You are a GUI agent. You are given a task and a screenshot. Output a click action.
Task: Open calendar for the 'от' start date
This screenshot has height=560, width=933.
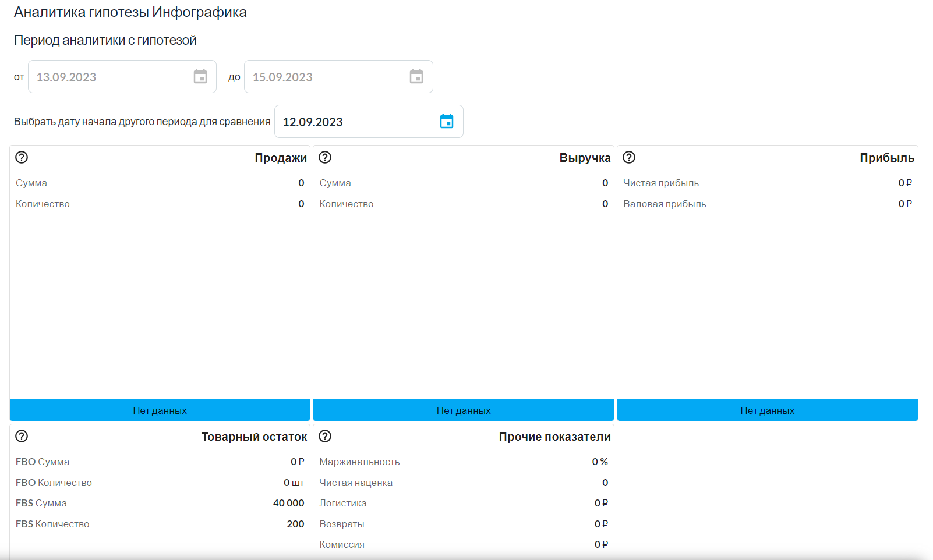click(x=200, y=77)
